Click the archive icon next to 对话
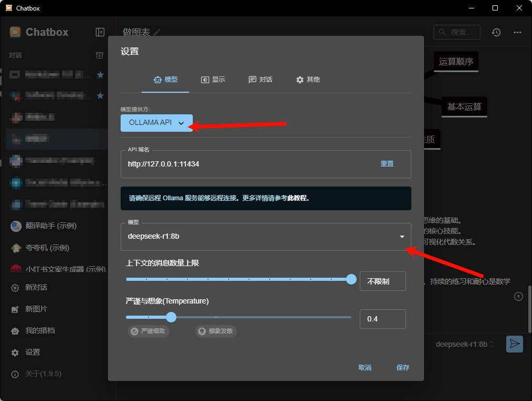 tap(99, 55)
